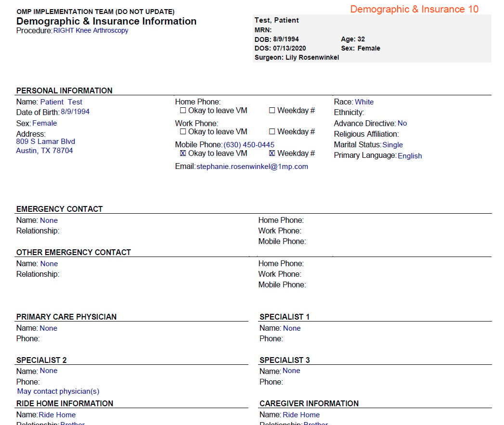The image size is (504, 425).
Task: Check Work Phone 'Weekday #' box
Action: pos(272,131)
